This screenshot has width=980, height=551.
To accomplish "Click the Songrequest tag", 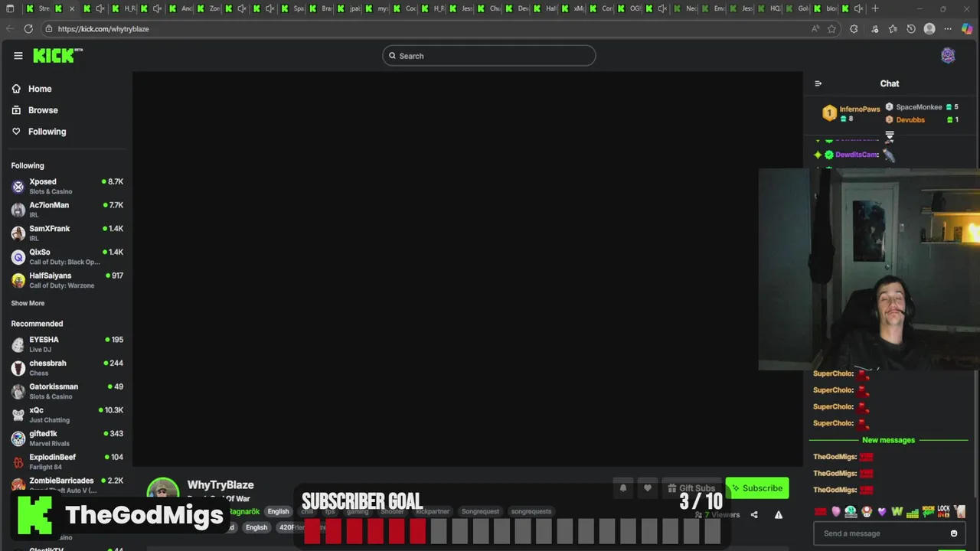I will click(480, 511).
